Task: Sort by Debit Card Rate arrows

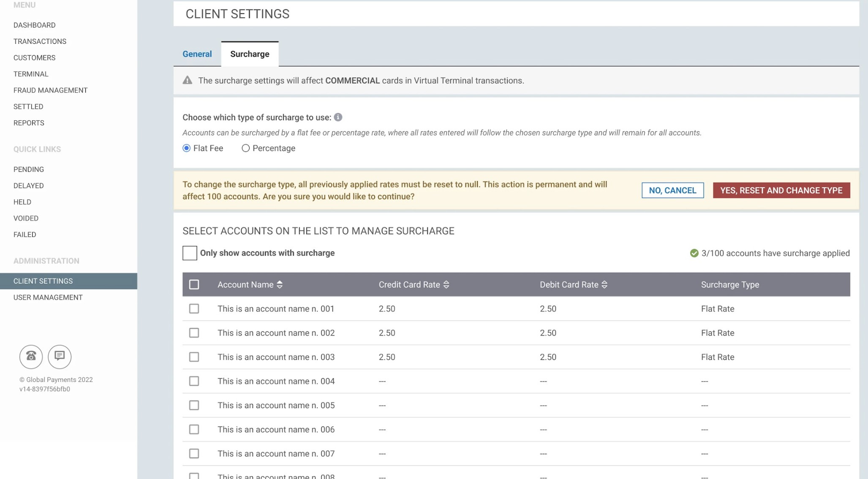Action: [604, 285]
